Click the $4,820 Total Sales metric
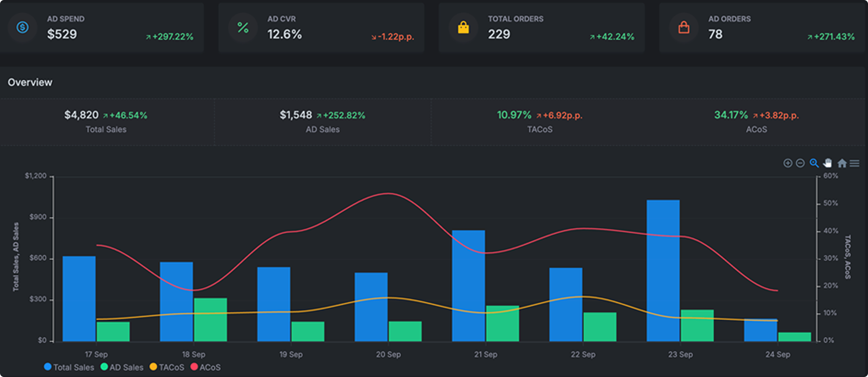Screen dimensions: 868x377 pyautogui.click(x=82, y=115)
